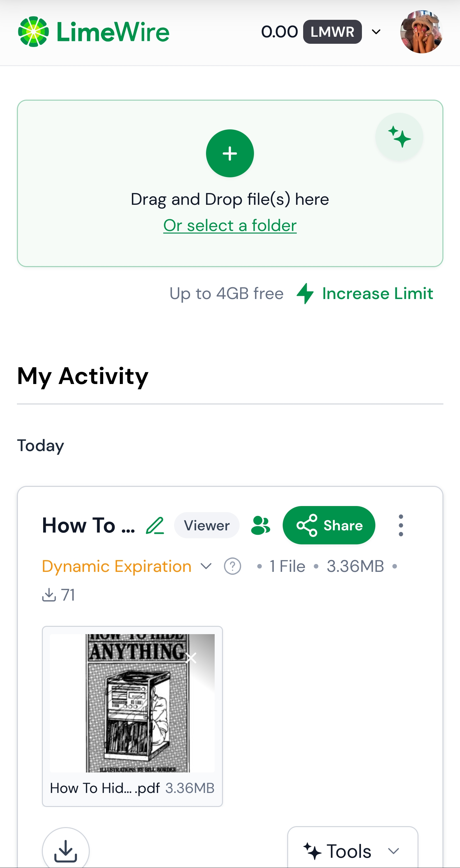Open the Viewer permission selector

207,526
